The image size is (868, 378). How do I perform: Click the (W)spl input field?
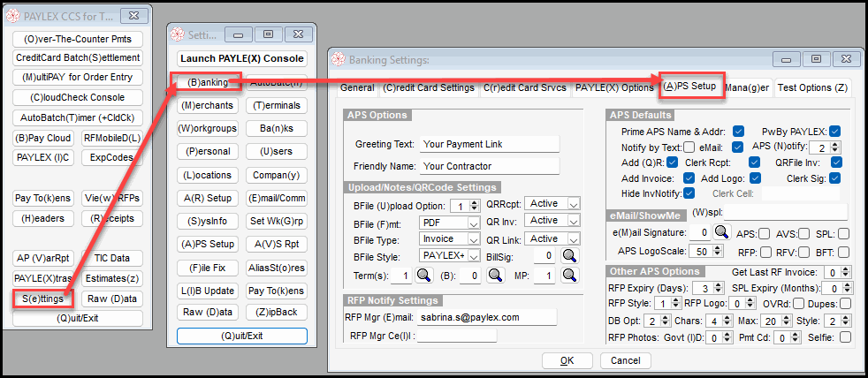[786, 213]
